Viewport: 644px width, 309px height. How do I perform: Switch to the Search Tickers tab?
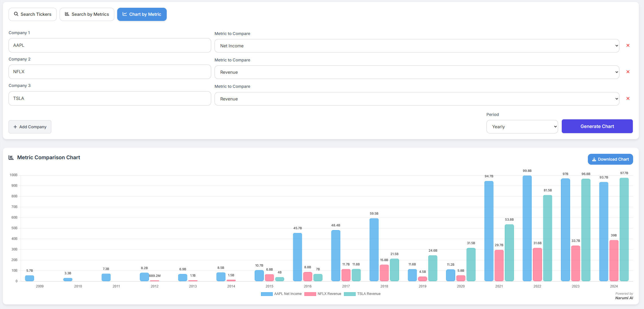coord(32,14)
